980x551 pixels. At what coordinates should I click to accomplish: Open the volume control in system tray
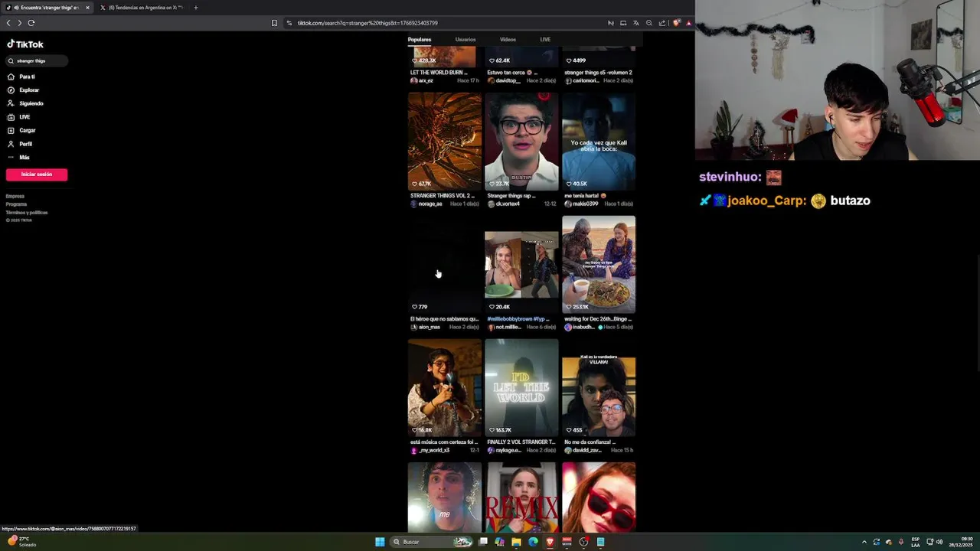(x=939, y=542)
